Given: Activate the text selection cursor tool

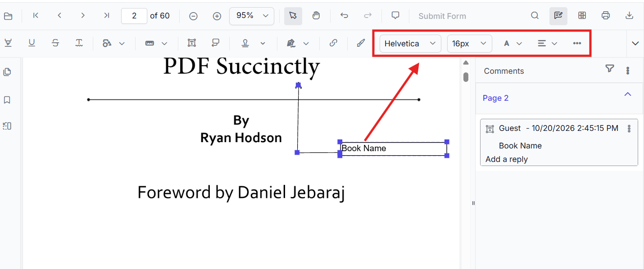Looking at the screenshot, I should (x=293, y=16).
